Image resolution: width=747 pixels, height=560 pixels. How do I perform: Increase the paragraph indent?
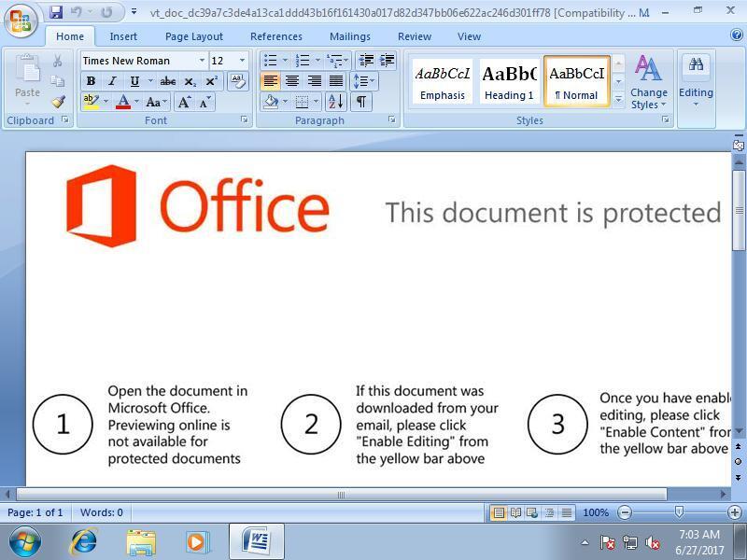[387, 61]
